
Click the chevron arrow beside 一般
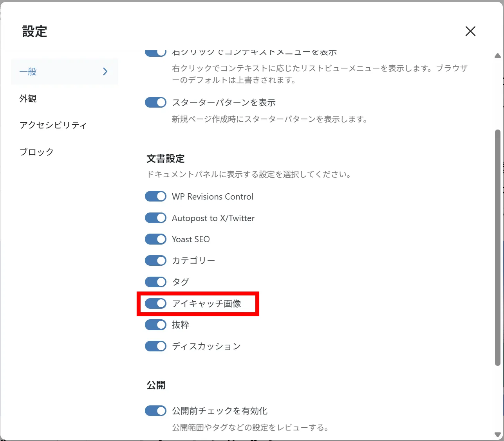pos(105,72)
